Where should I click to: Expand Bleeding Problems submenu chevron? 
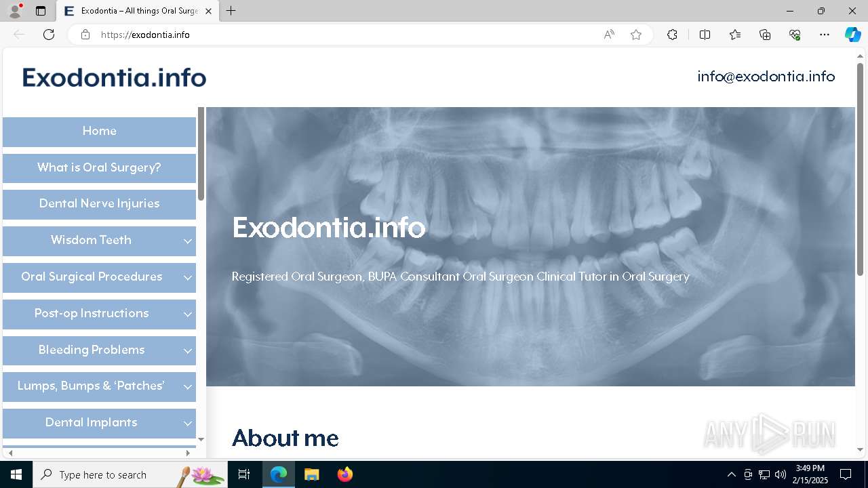coord(187,351)
